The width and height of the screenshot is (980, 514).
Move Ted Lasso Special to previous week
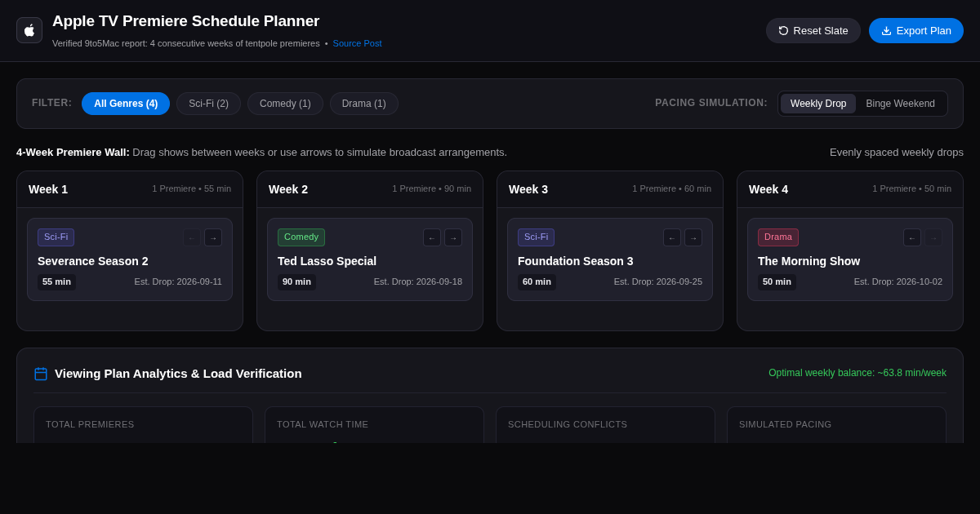coord(432,237)
